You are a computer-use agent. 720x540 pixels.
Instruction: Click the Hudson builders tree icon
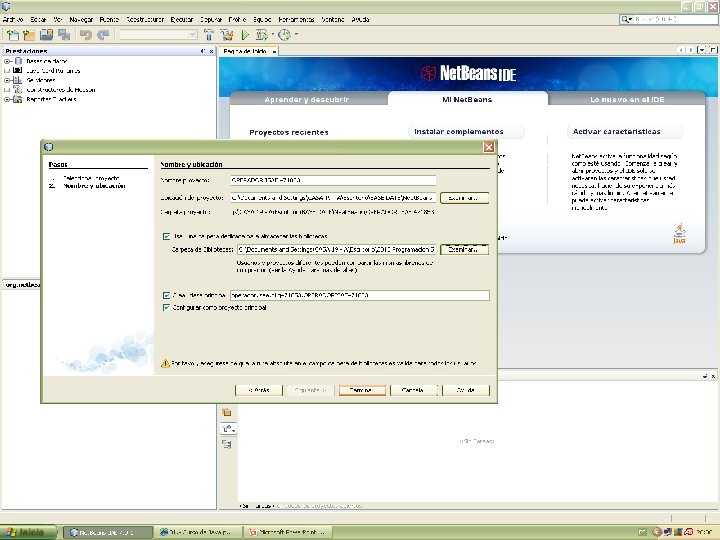click(17, 90)
